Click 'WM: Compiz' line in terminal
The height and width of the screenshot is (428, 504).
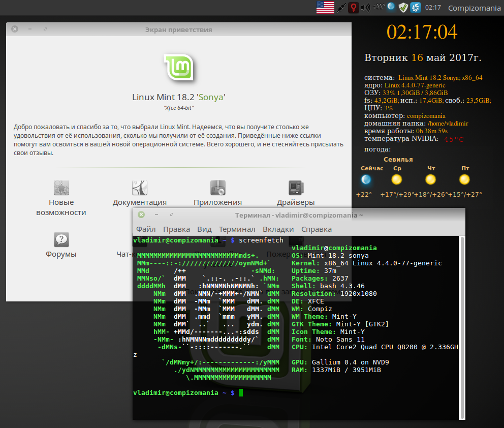pos(312,309)
